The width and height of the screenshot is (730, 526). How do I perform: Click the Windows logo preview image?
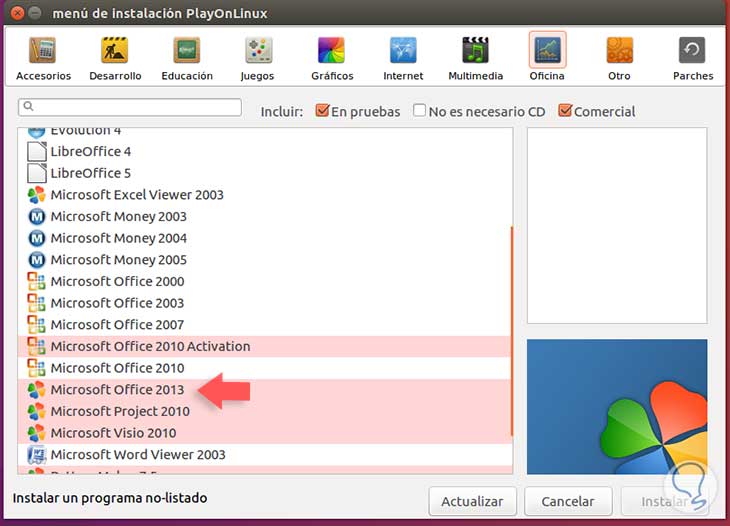tap(617, 407)
